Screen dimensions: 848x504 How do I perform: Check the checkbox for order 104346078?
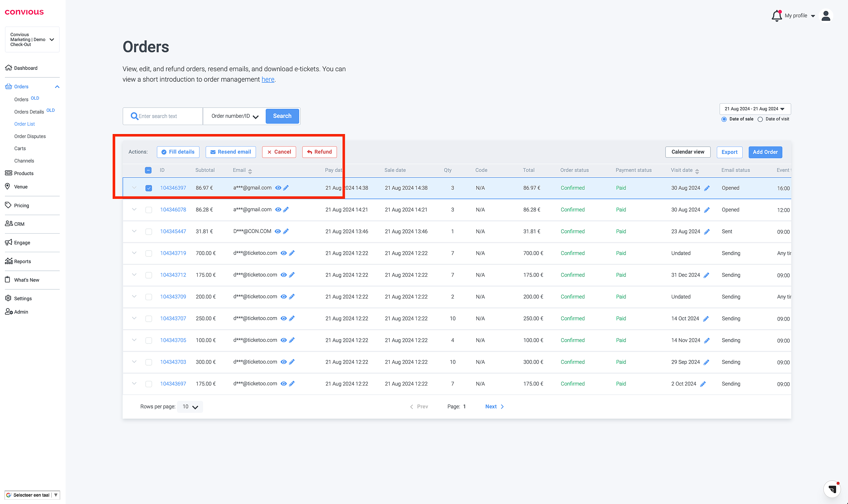(x=148, y=210)
